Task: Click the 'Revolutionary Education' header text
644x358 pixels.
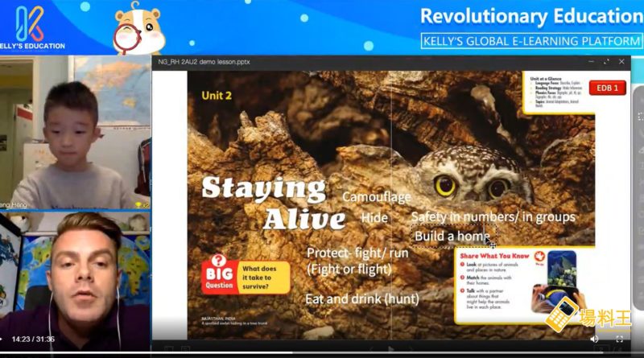Action: coord(531,16)
